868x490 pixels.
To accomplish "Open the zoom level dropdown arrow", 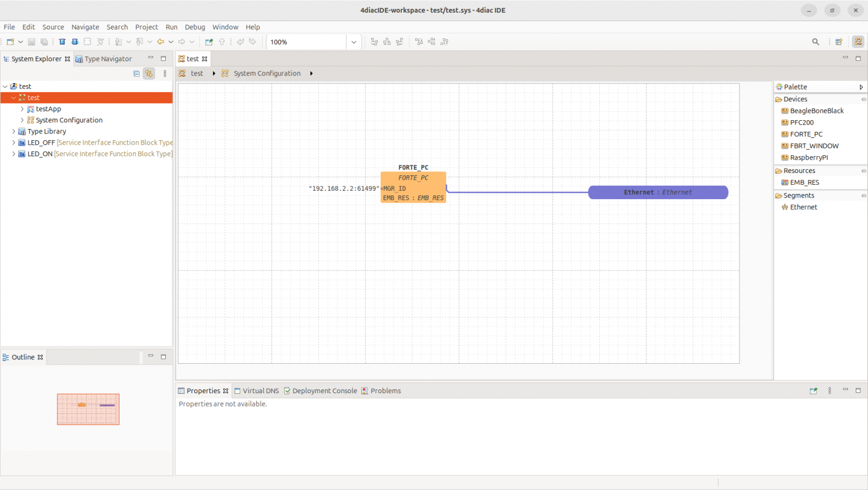I will click(x=354, y=42).
